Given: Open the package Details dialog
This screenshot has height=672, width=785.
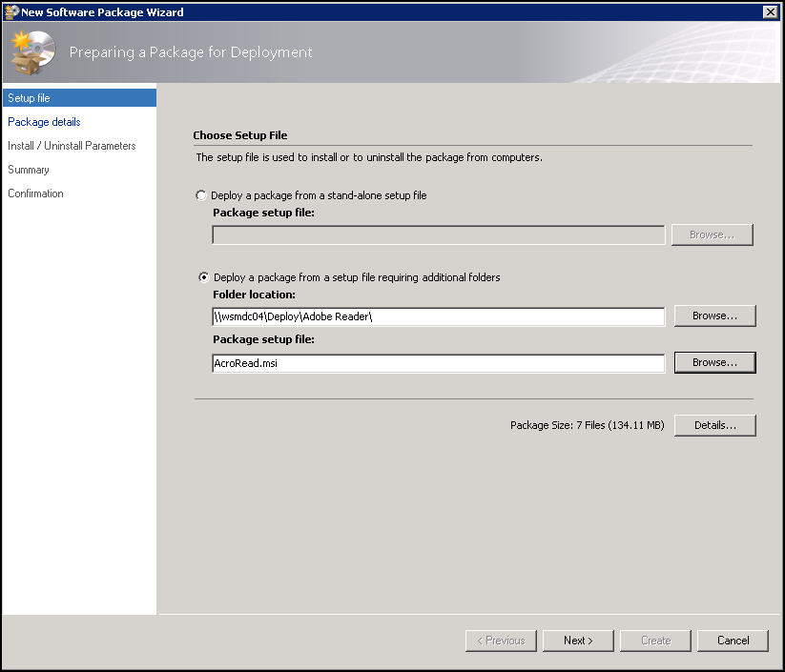Looking at the screenshot, I should click(x=714, y=424).
